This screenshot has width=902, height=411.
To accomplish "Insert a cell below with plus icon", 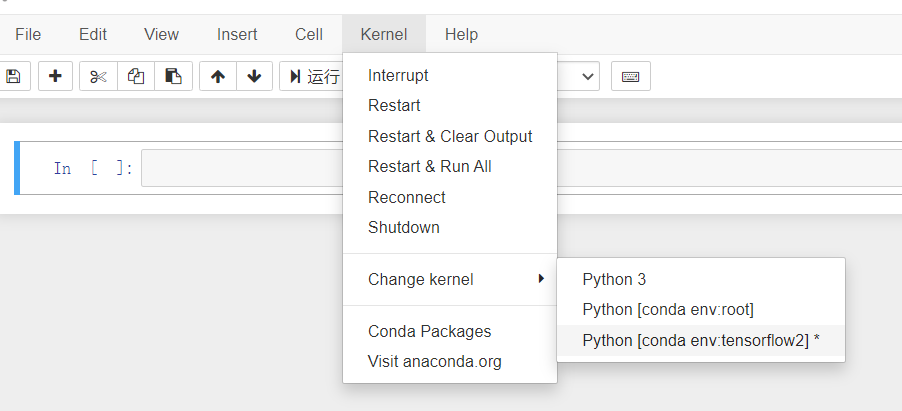I will 55,76.
